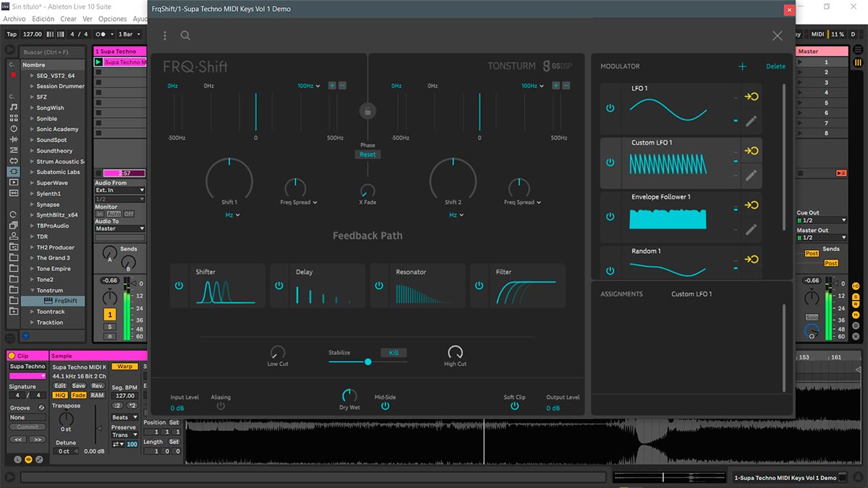The image size is (868, 488).
Task: Toggle the Warp button in Sample box
Action: (x=125, y=367)
